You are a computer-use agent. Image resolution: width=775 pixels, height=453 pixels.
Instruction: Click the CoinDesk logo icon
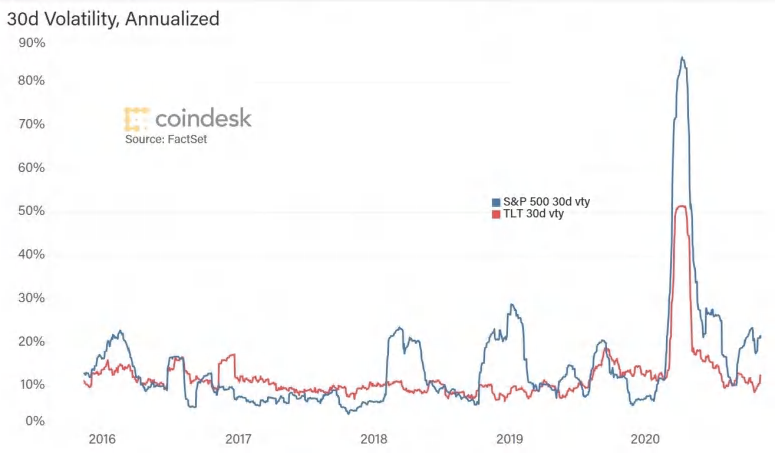(x=136, y=119)
